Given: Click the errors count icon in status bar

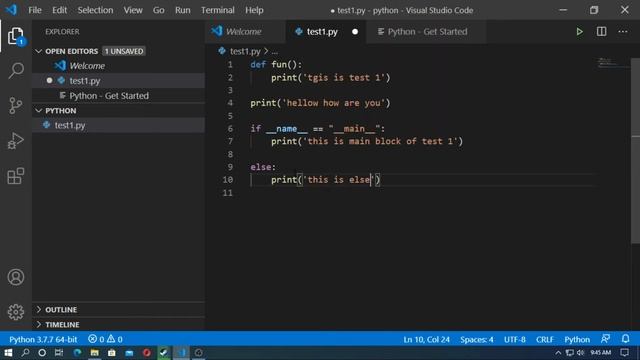Looking at the screenshot, I should point(93,339).
